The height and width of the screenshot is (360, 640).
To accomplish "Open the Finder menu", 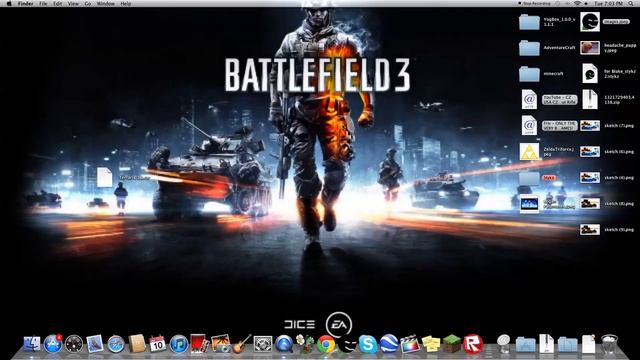I will 25,3.
